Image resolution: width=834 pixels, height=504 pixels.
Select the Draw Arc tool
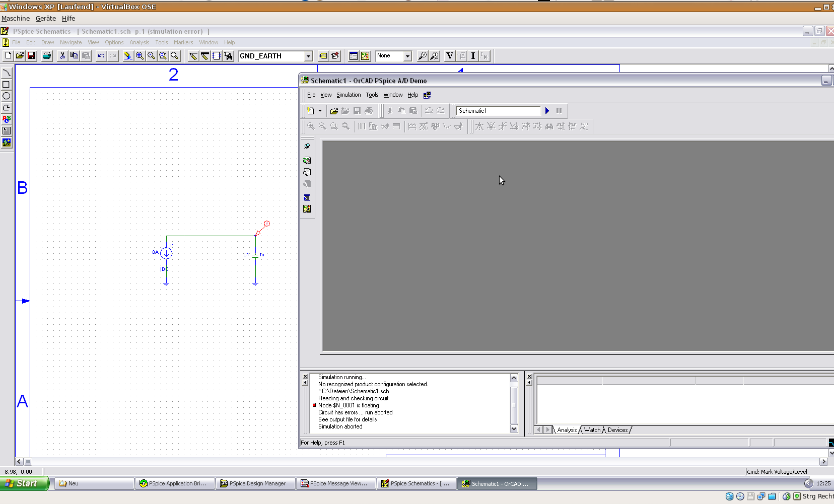point(7,73)
